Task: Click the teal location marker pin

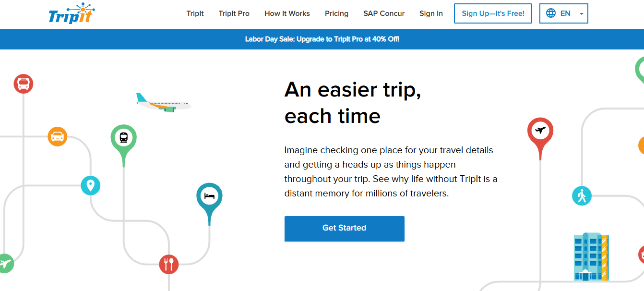Action: [91, 185]
